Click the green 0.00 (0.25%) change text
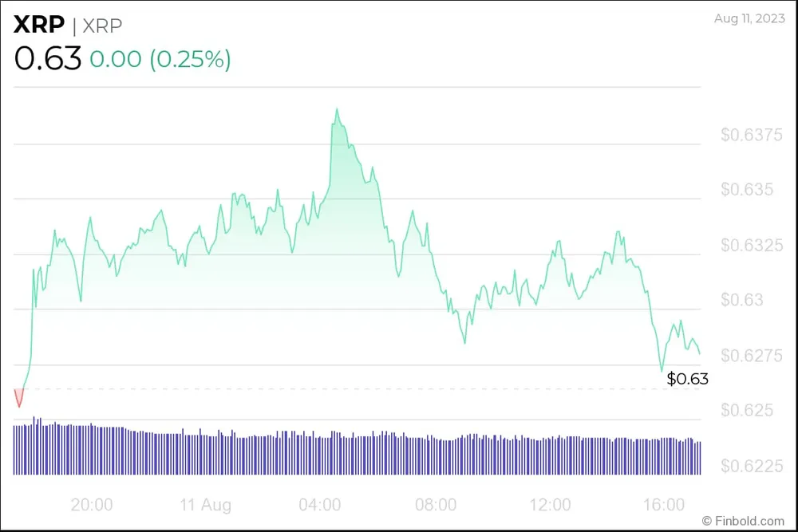The width and height of the screenshot is (798, 532). tap(160, 60)
